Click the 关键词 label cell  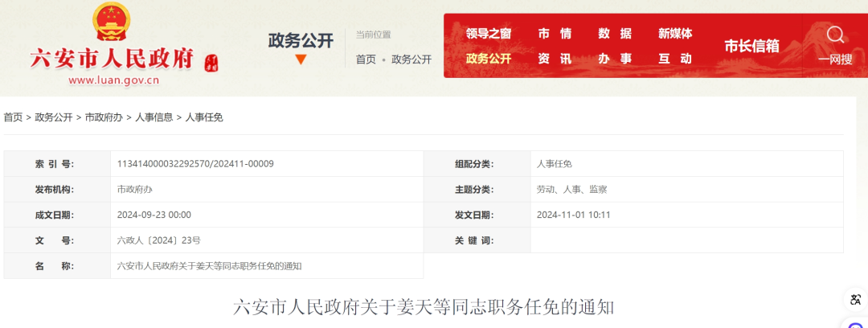(477, 240)
